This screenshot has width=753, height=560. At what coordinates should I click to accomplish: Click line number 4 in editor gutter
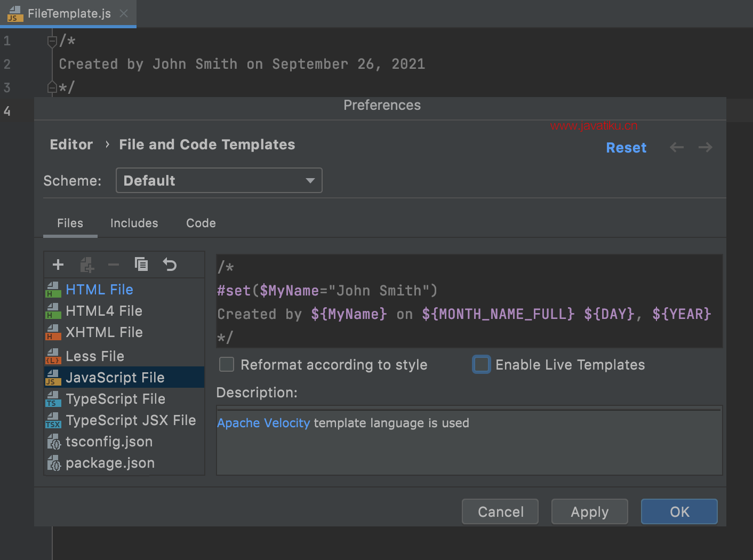tap(7, 111)
